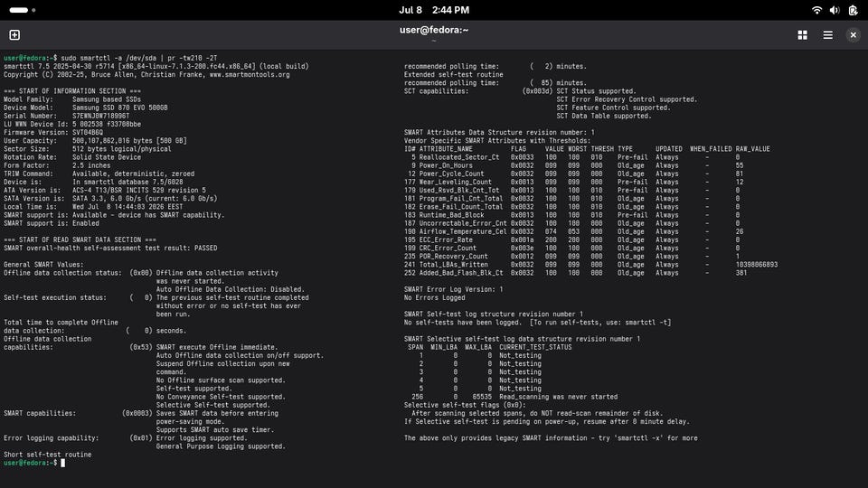868x488 pixels.
Task: Show the tab overview grid
Action: pos(802,35)
